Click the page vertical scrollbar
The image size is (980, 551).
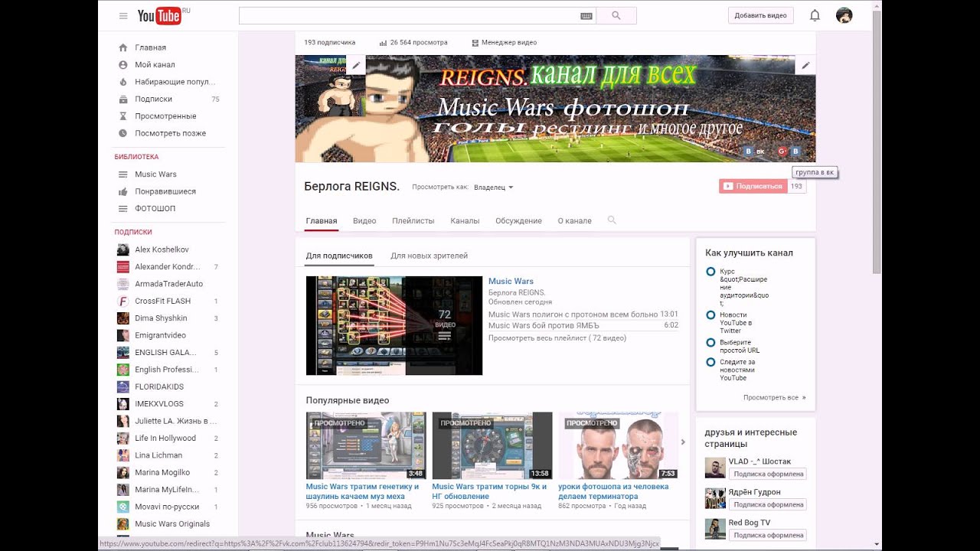pyautogui.click(x=877, y=142)
